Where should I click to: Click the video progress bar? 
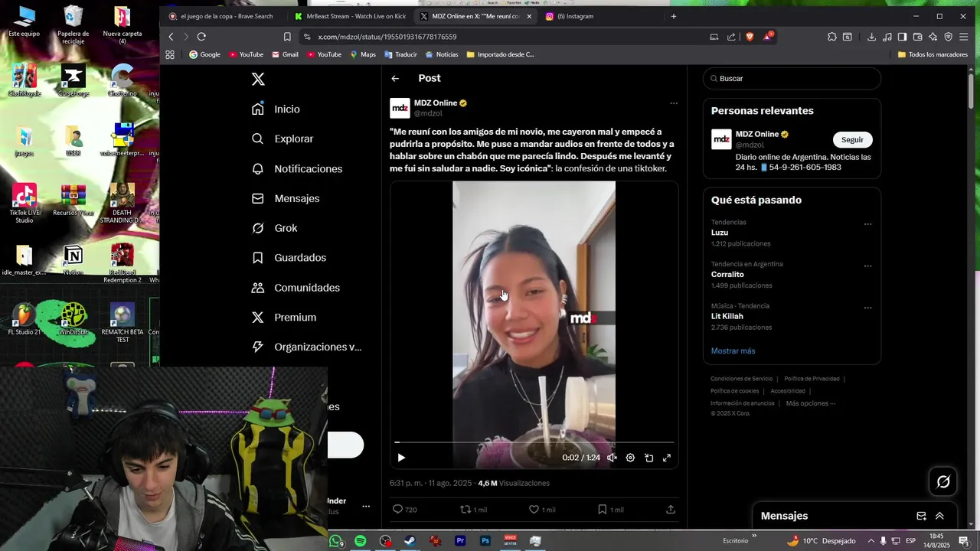click(x=534, y=442)
